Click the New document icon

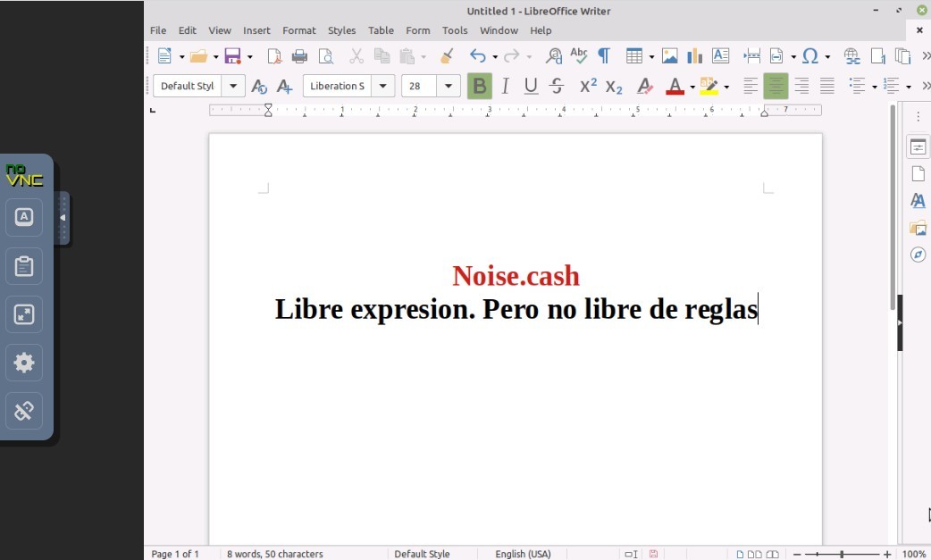coord(164,56)
